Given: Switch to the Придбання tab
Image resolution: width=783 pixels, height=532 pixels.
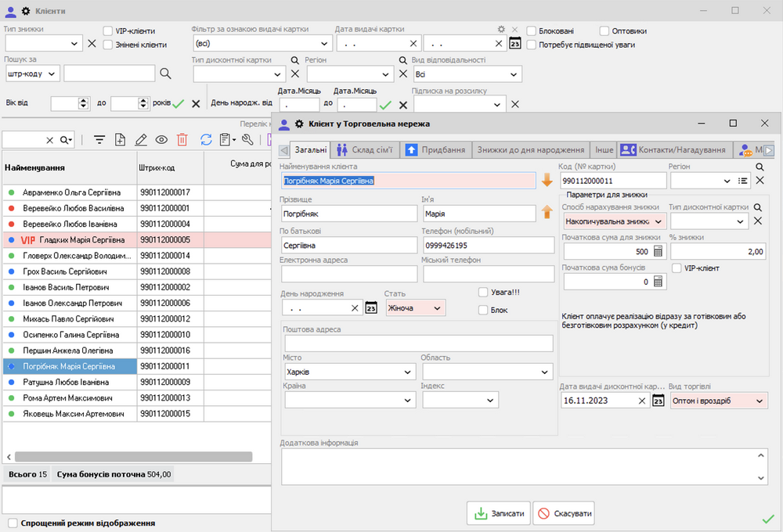Looking at the screenshot, I should click(x=435, y=149).
